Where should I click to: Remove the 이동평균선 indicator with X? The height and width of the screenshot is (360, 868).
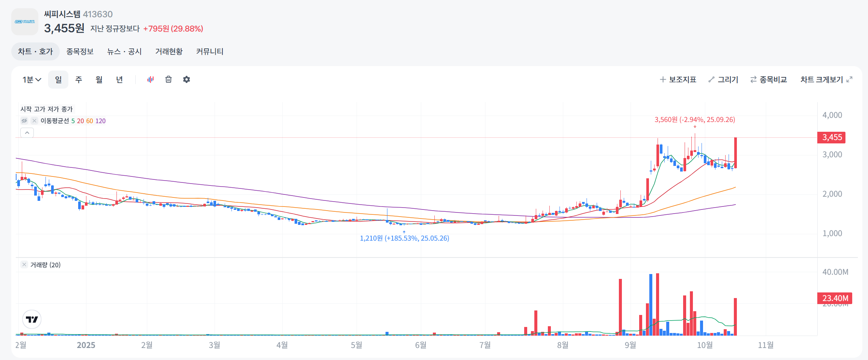click(x=34, y=121)
